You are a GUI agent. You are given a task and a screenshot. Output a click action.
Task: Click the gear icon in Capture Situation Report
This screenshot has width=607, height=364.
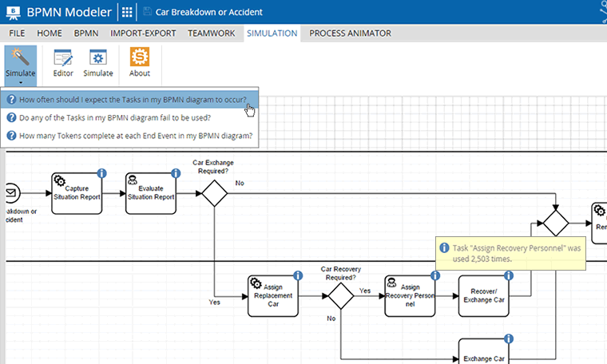pyautogui.click(x=60, y=180)
